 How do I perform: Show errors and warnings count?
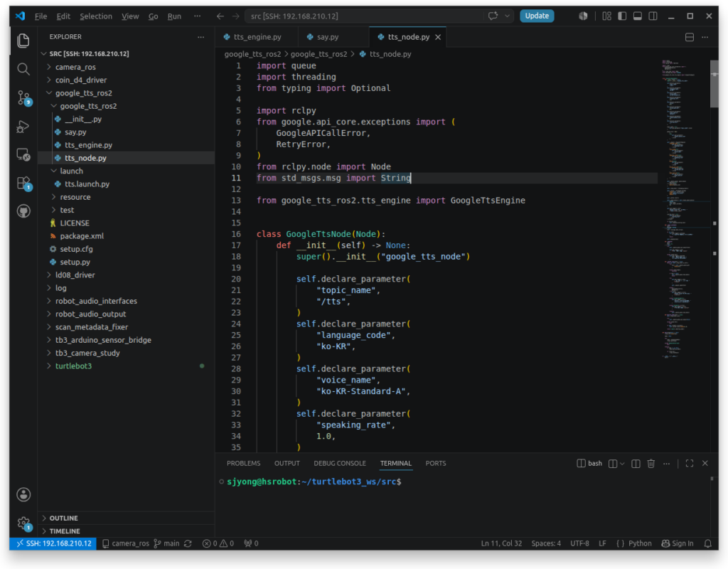tap(218, 543)
